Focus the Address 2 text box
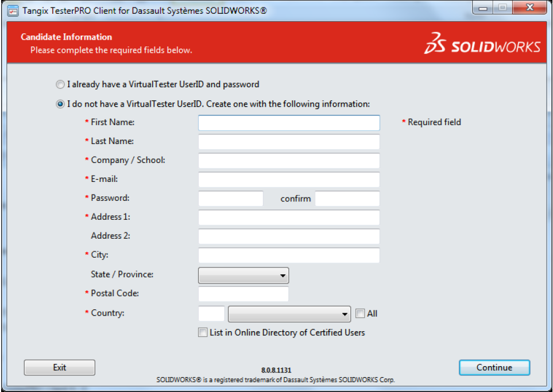 pos(289,236)
